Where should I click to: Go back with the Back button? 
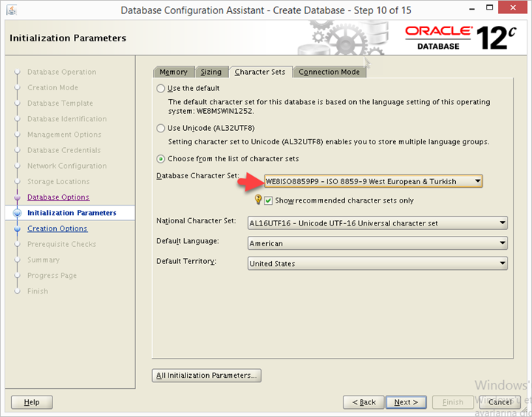(x=364, y=402)
